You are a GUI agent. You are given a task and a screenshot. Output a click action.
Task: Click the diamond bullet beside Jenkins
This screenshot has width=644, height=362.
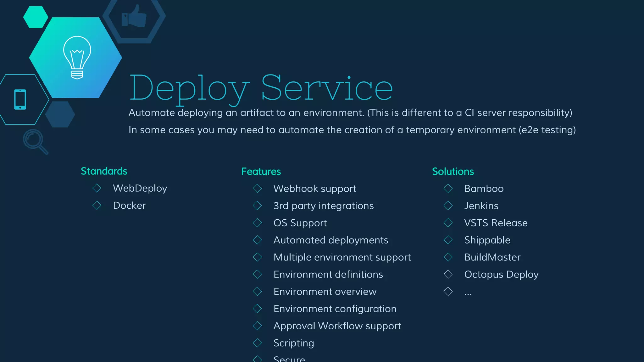click(x=448, y=206)
